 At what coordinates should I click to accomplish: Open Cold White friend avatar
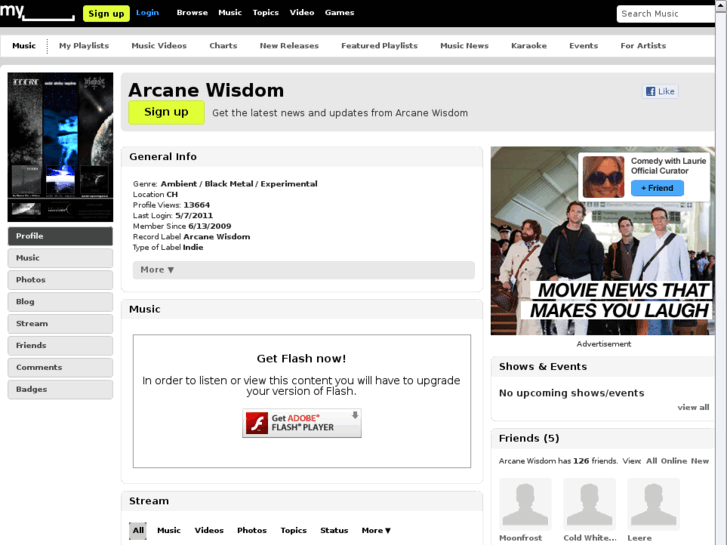pos(589,504)
